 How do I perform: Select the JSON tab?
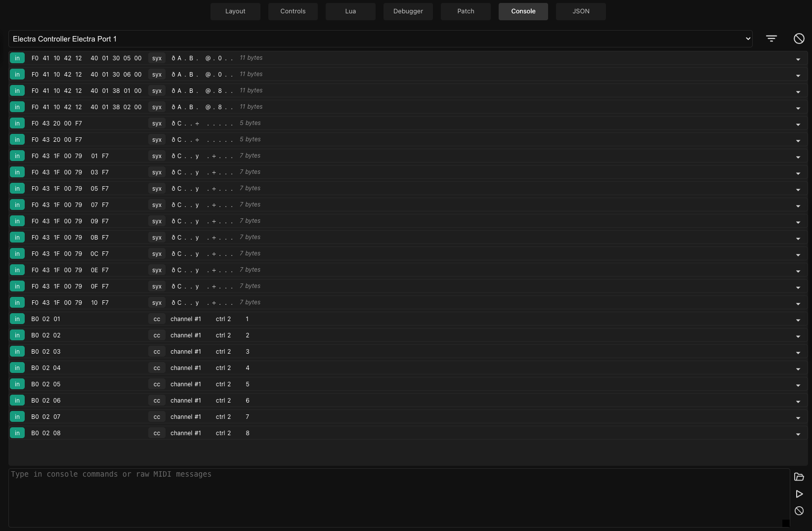point(581,11)
